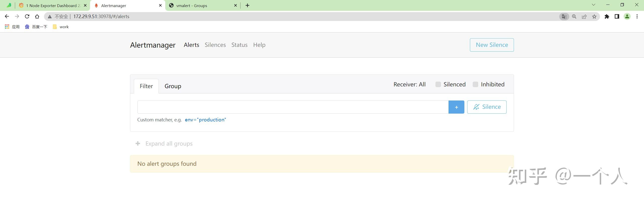Open the Apps grid bookmark

(12, 27)
